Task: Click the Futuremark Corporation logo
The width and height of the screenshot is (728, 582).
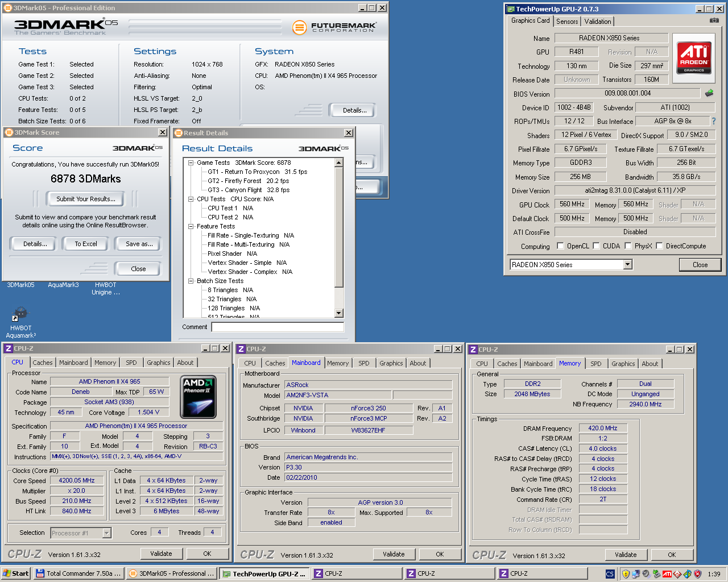Action: point(334,27)
